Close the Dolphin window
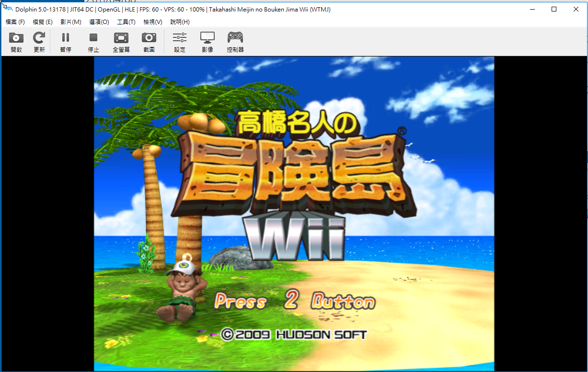This screenshot has width=588, height=372. [576, 9]
